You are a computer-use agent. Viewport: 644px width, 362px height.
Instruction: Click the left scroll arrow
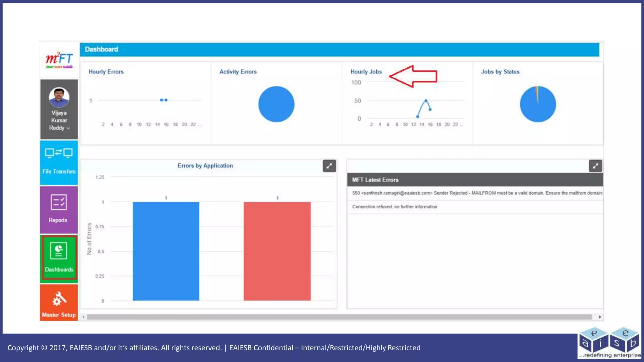pos(83,317)
